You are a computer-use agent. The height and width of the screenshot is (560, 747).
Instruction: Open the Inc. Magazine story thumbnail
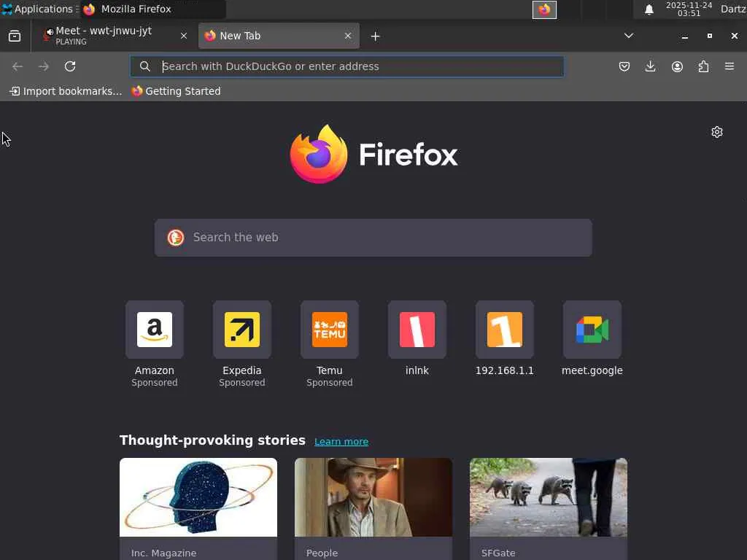coord(198,497)
